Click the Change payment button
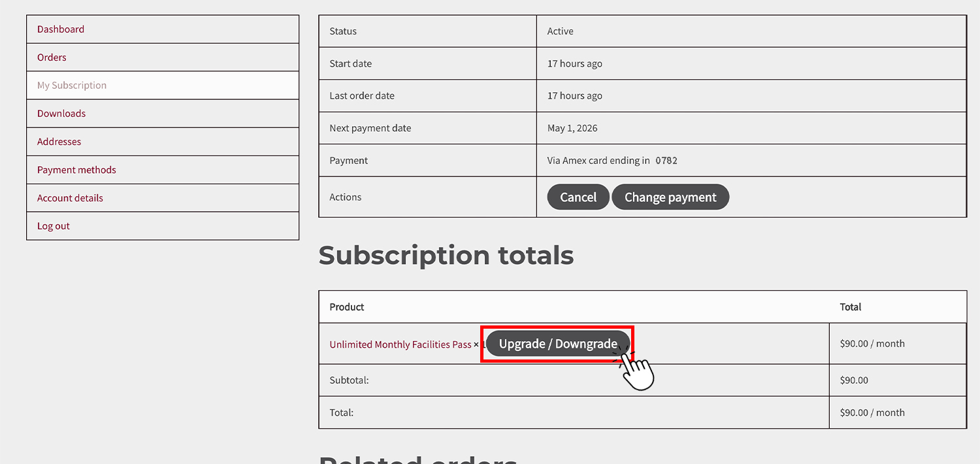980x464 pixels. tap(670, 197)
